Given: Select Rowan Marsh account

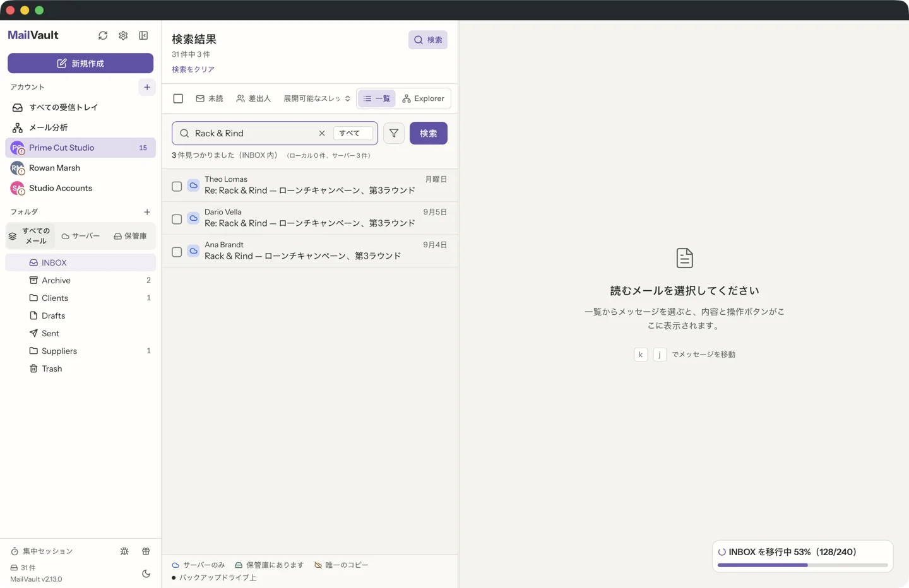Looking at the screenshot, I should pos(80,168).
